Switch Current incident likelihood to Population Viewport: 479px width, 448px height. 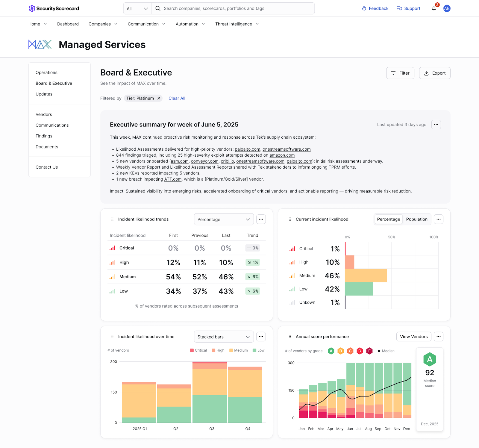(416, 219)
